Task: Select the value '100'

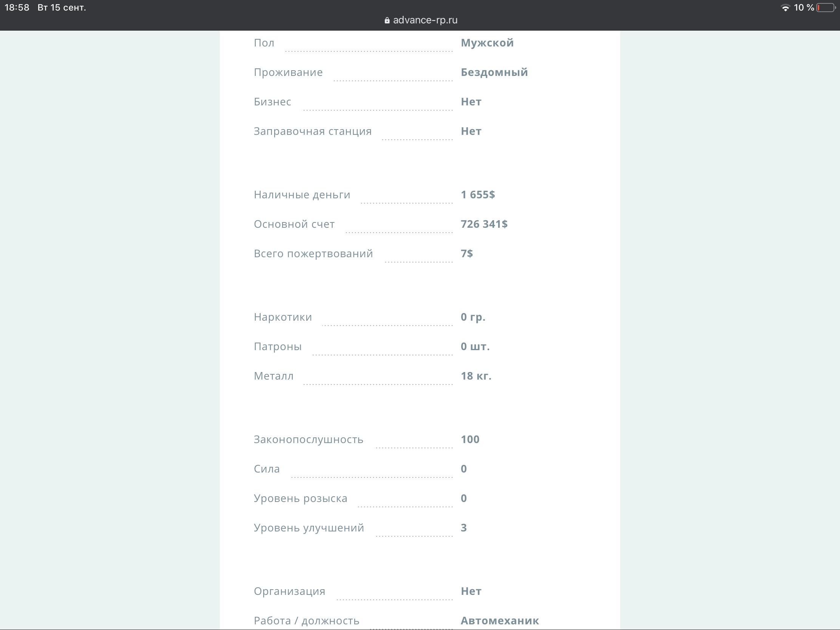Action: pos(470,439)
